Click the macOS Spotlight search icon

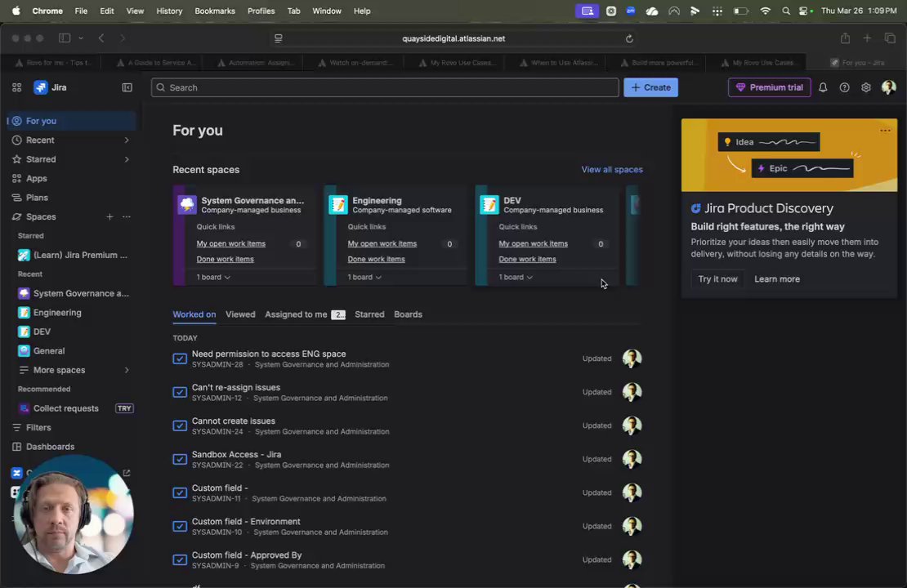click(785, 11)
